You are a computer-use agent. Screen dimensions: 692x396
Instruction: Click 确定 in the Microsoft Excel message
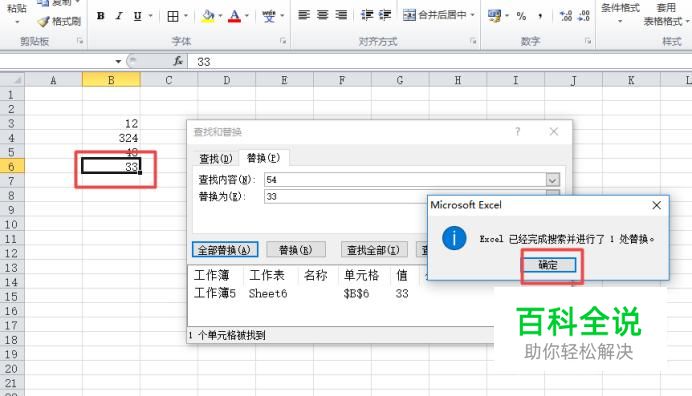(x=549, y=265)
